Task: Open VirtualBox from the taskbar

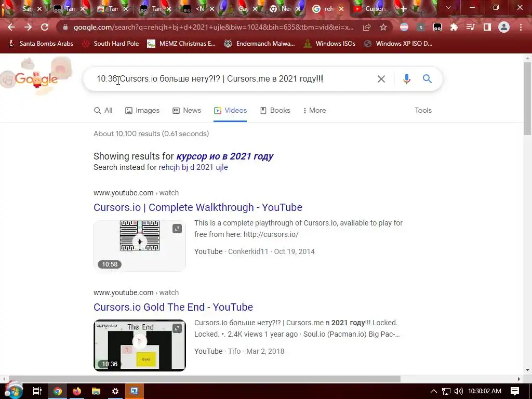Action: point(135,391)
